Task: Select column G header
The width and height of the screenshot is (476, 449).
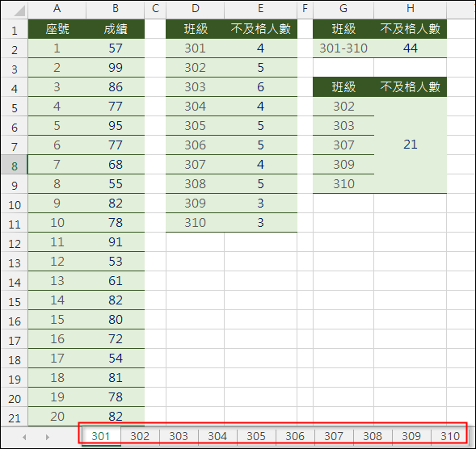Action: [343, 9]
